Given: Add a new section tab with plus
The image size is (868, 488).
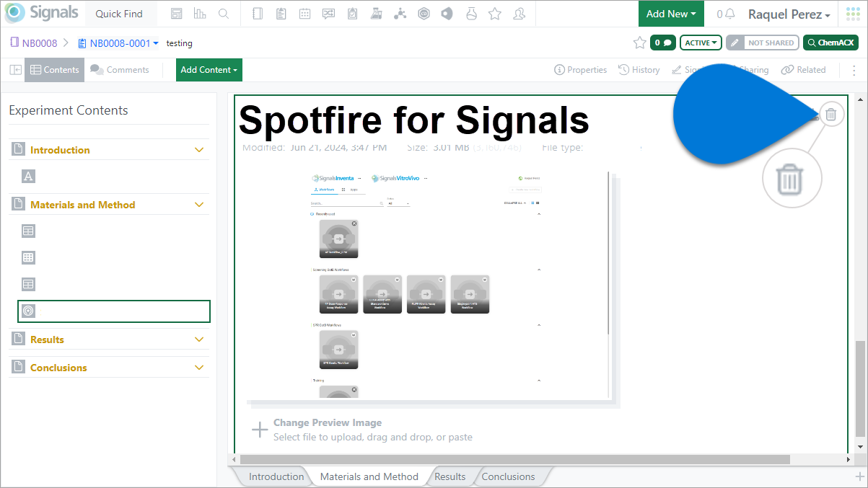Looking at the screenshot, I should point(859,476).
